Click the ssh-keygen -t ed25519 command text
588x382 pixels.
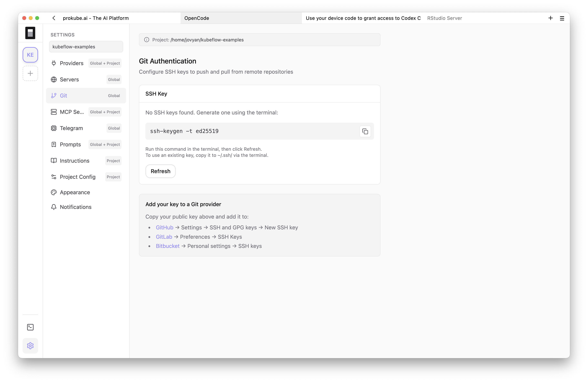[x=184, y=131]
